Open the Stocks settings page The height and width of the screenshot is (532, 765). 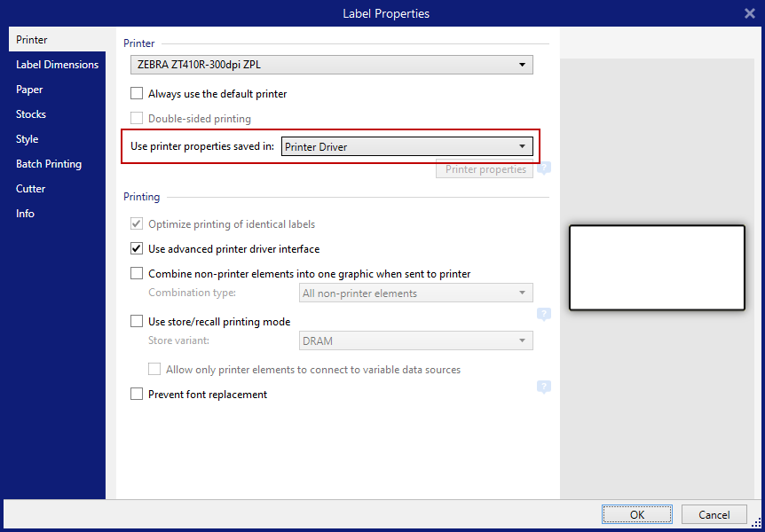pos(31,113)
